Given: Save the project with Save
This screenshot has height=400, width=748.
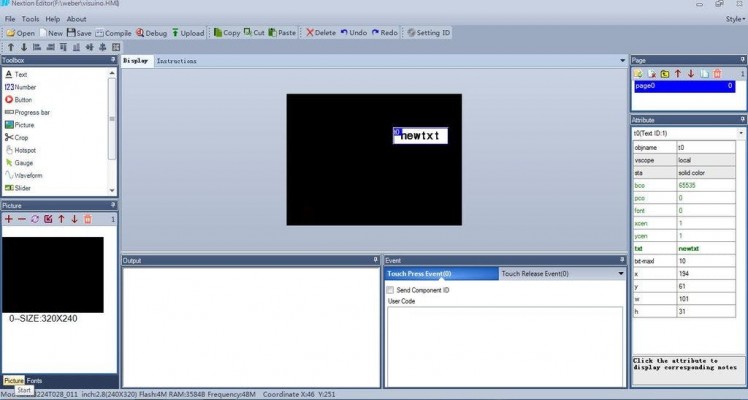Looking at the screenshot, I should click(x=79, y=33).
